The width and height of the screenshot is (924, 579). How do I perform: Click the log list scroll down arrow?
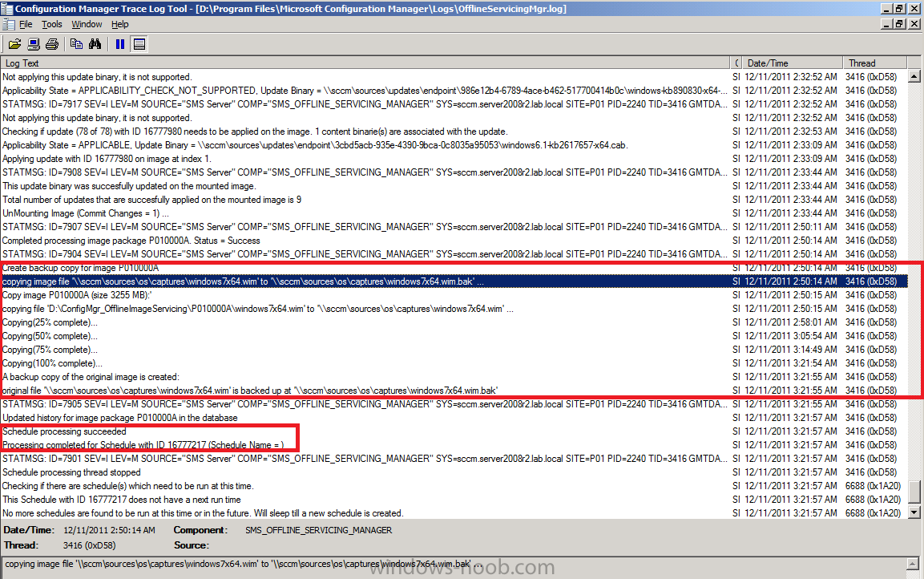point(914,512)
